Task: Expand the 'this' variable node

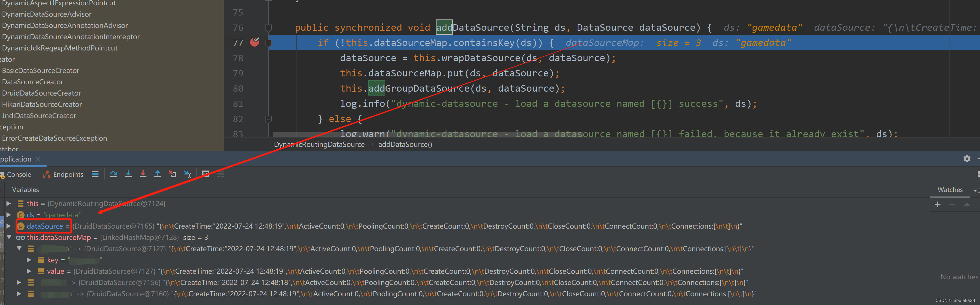Action: [8, 204]
